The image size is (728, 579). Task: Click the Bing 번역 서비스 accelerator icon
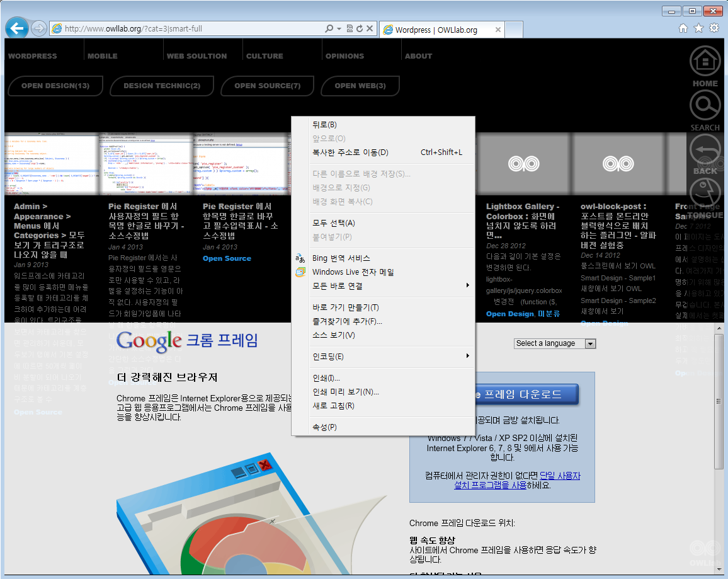(300, 258)
